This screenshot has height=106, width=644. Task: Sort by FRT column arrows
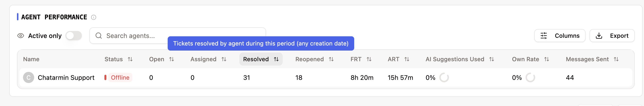click(x=369, y=59)
